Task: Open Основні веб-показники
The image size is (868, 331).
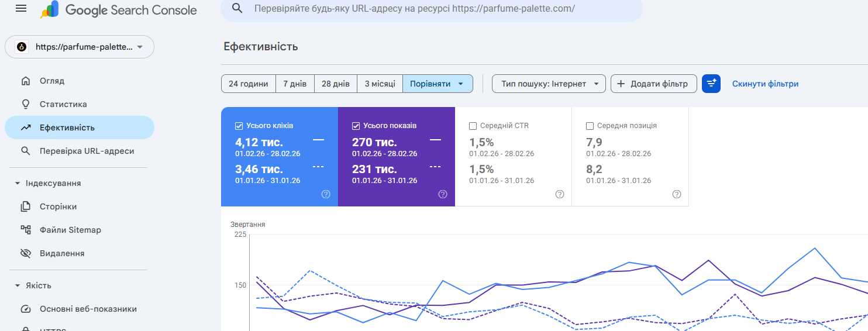Action: [x=80, y=309]
